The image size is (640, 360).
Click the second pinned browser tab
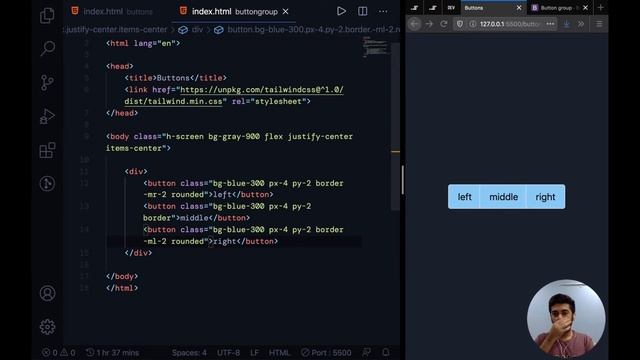click(x=433, y=8)
